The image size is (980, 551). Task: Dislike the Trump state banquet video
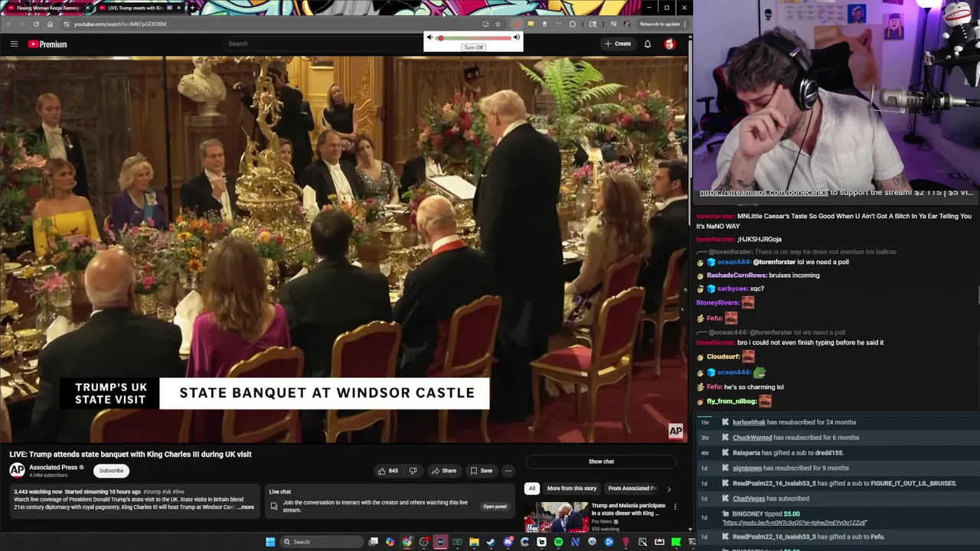pyautogui.click(x=413, y=471)
